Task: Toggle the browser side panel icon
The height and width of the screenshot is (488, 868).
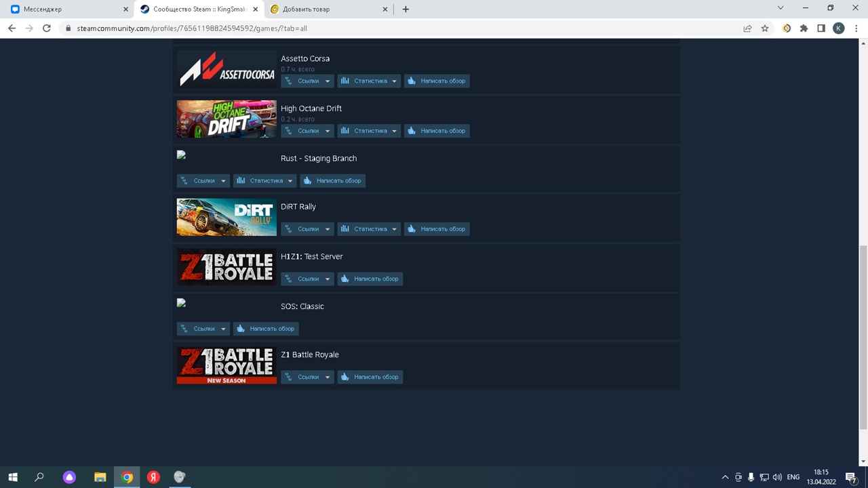Action: 821,28
